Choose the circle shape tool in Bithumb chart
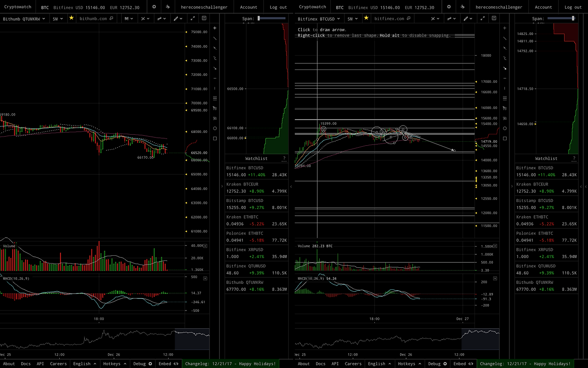The image size is (588, 368). click(215, 128)
